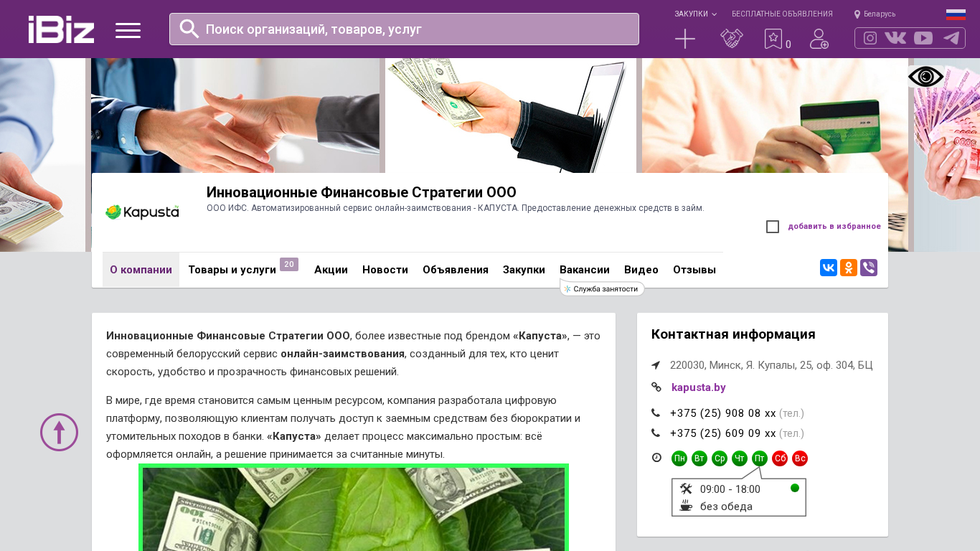Open the kapusta.by website link

[699, 387]
